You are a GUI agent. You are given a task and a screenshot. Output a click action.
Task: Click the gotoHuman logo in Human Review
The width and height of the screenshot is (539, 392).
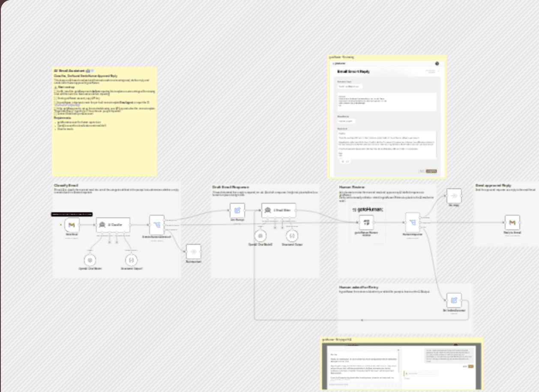click(x=368, y=209)
